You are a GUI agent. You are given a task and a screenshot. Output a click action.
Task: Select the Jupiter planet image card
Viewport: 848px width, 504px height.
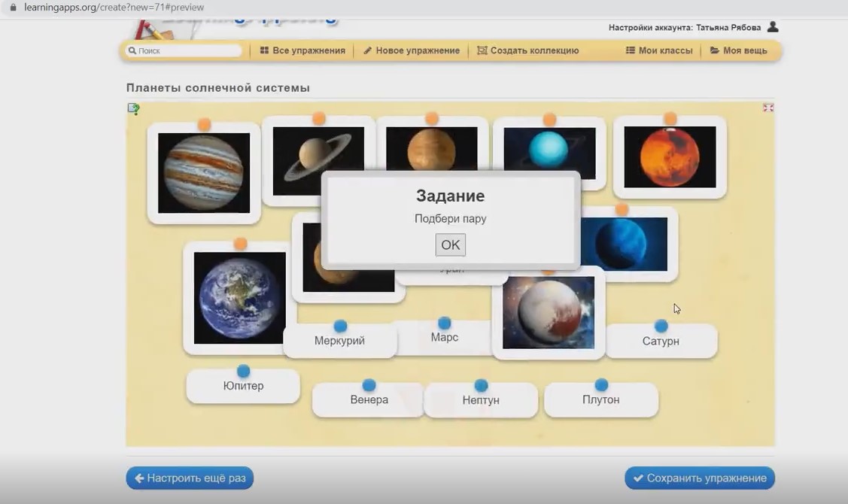(x=203, y=173)
